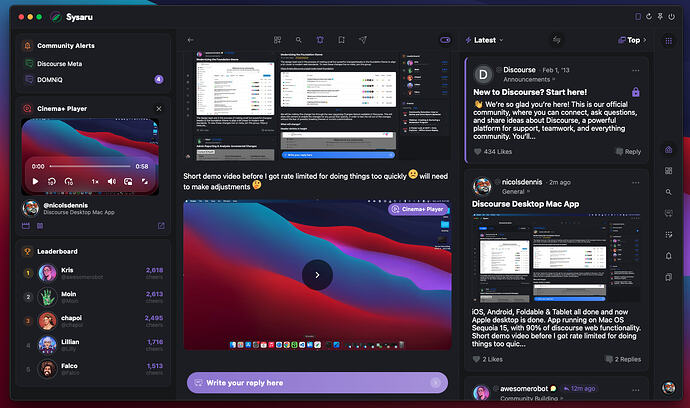
Task: Click the DOMNIQ notification badge 4
Action: pyautogui.click(x=159, y=80)
